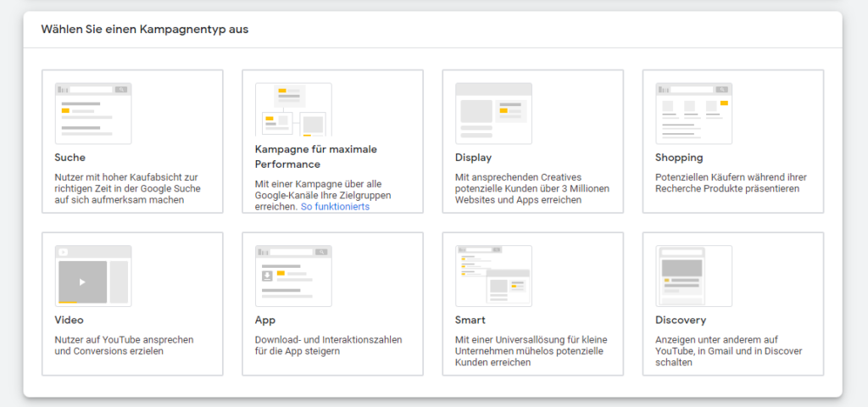Select the Kampagne für maximale Performance illustration
This screenshot has width=868, height=407.
tap(293, 109)
